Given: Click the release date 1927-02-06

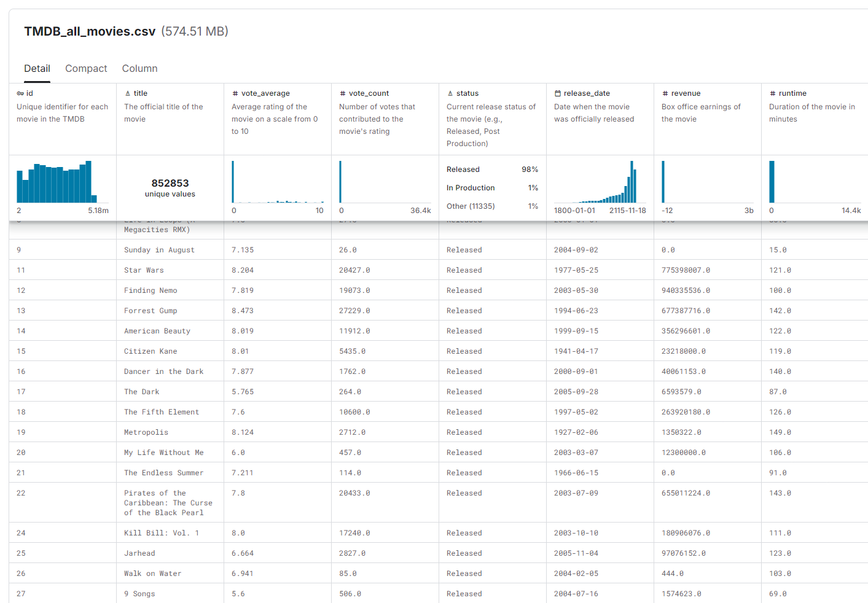Looking at the screenshot, I should pos(576,432).
